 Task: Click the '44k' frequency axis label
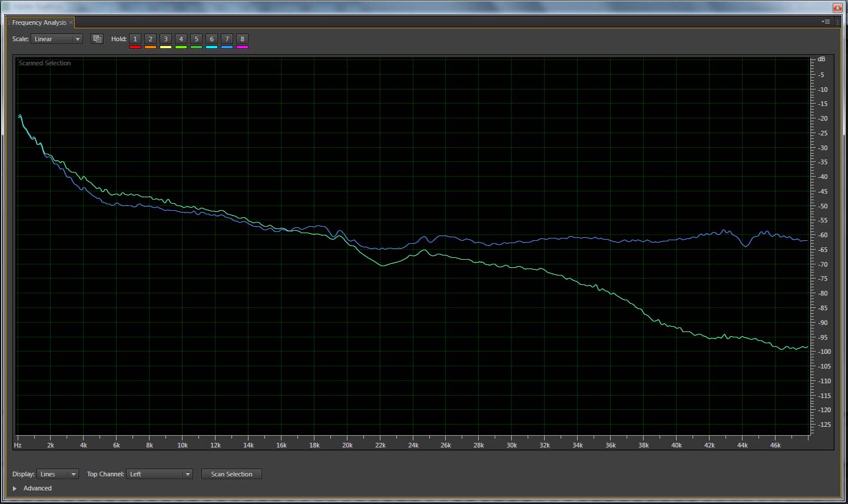pyautogui.click(x=743, y=445)
